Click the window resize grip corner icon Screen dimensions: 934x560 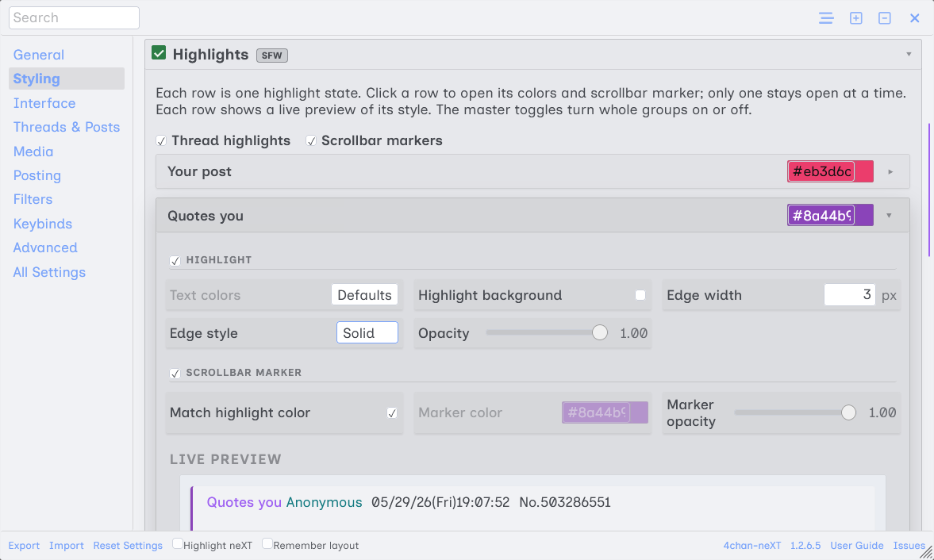coord(925,553)
